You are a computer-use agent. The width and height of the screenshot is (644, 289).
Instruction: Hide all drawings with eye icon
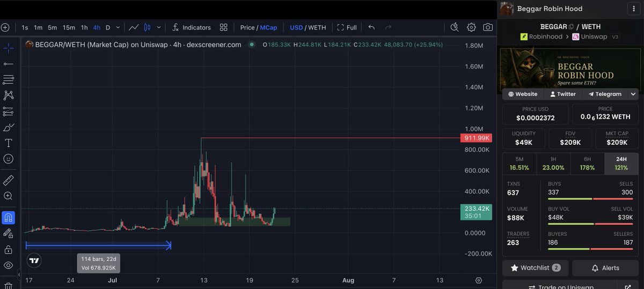[9, 265]
